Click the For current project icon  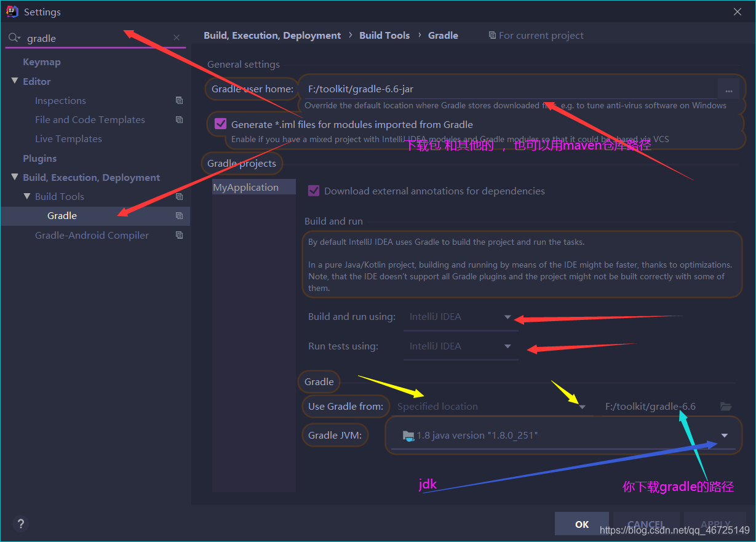(x=492, y=36)
